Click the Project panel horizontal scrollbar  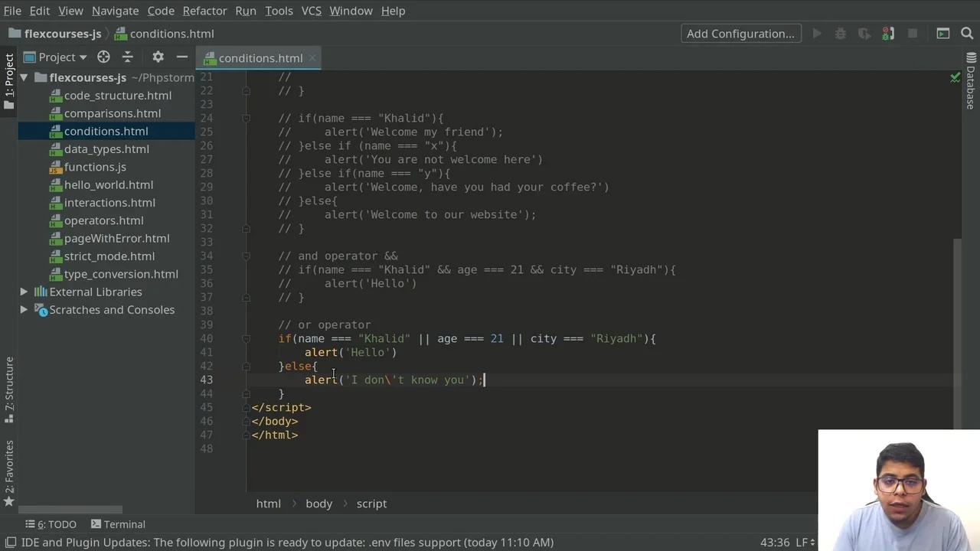tap(70, 510)
